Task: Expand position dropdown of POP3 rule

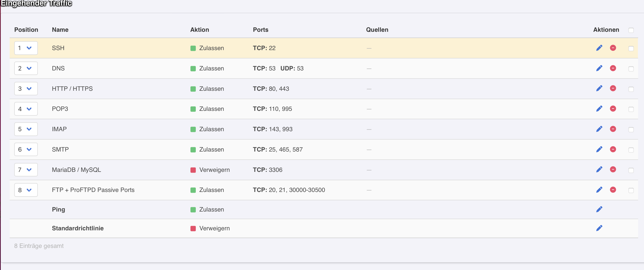Action: (x=26, y=109)
